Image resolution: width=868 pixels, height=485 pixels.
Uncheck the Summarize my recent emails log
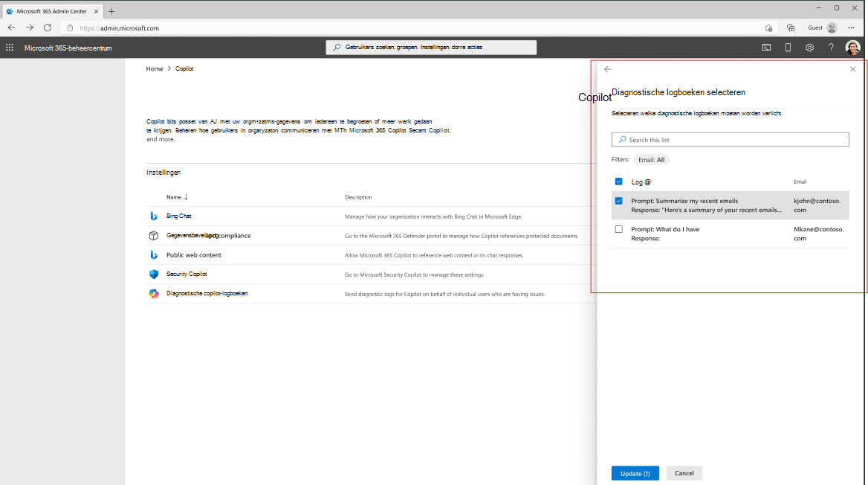pyautogui.click(x=618, y=201)
